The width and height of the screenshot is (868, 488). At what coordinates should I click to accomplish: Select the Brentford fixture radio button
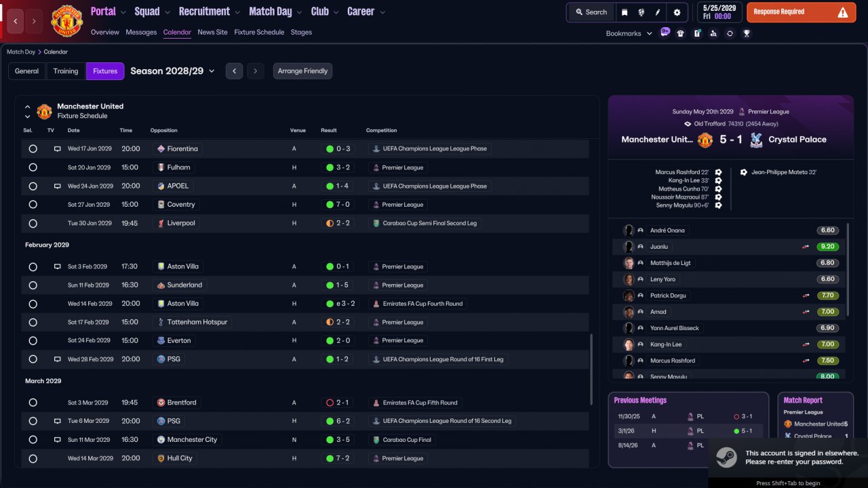click(x=33, y=403)
